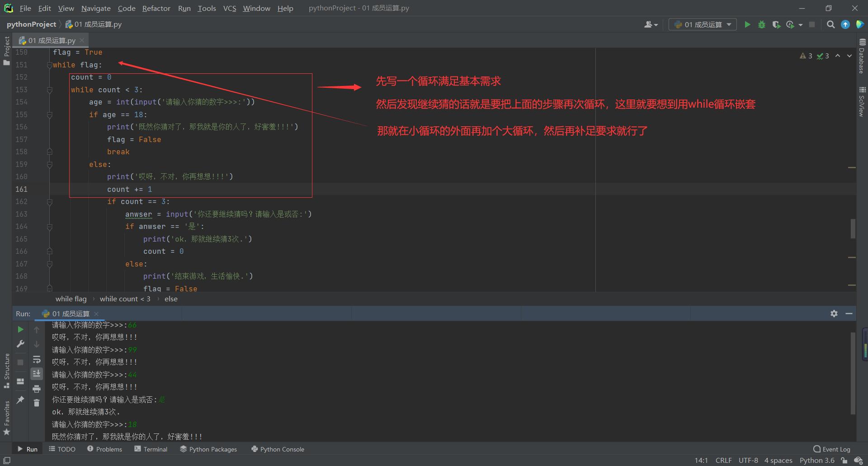The image size is (868, 466).
Task: Click the blue IDE update arrow icon
Action: (x=845, y=24)
